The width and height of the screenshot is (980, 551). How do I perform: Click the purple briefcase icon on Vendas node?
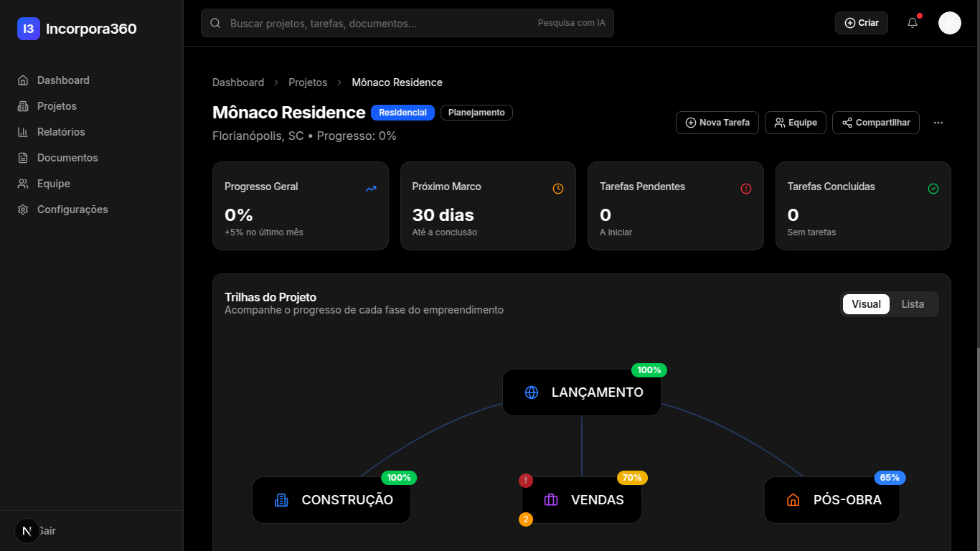(550, 500)
